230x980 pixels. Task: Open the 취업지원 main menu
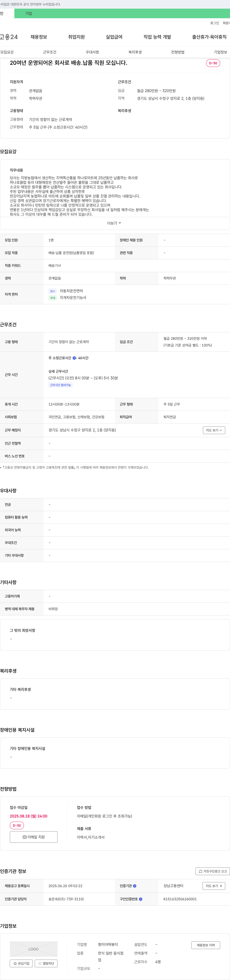click(76, 37)
